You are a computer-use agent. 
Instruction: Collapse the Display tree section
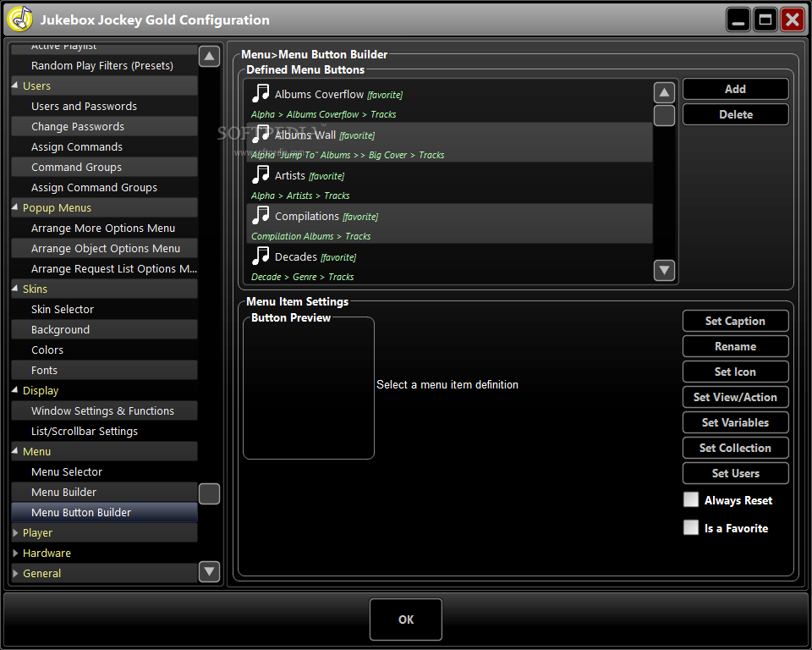(15, 390)
